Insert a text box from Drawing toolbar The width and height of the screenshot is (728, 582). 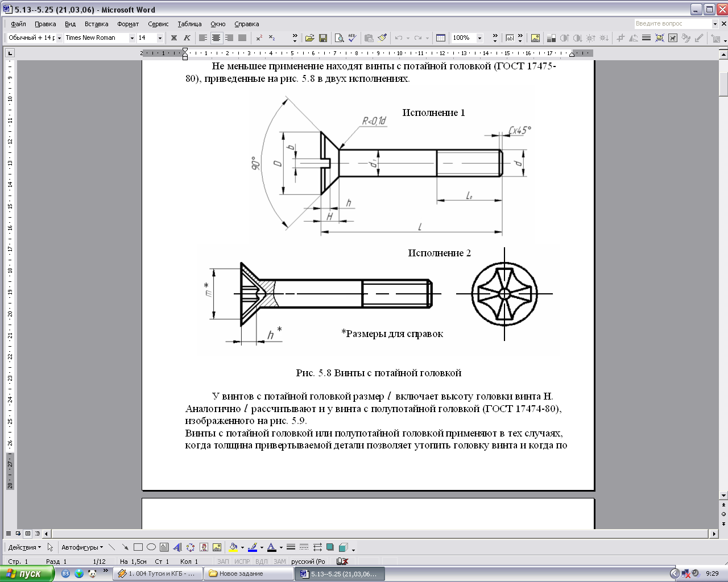pos(164,547)
